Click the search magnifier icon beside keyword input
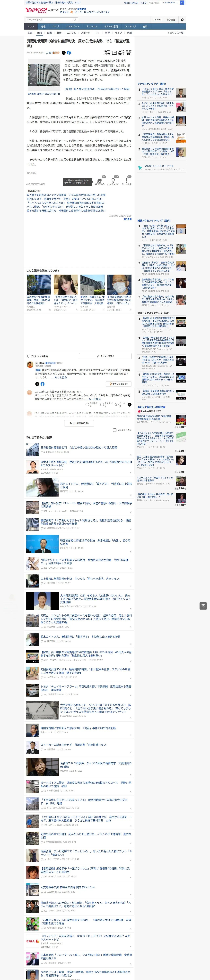Screen dimensions: 210x980 pyautogui.click(x=75, y=20)
